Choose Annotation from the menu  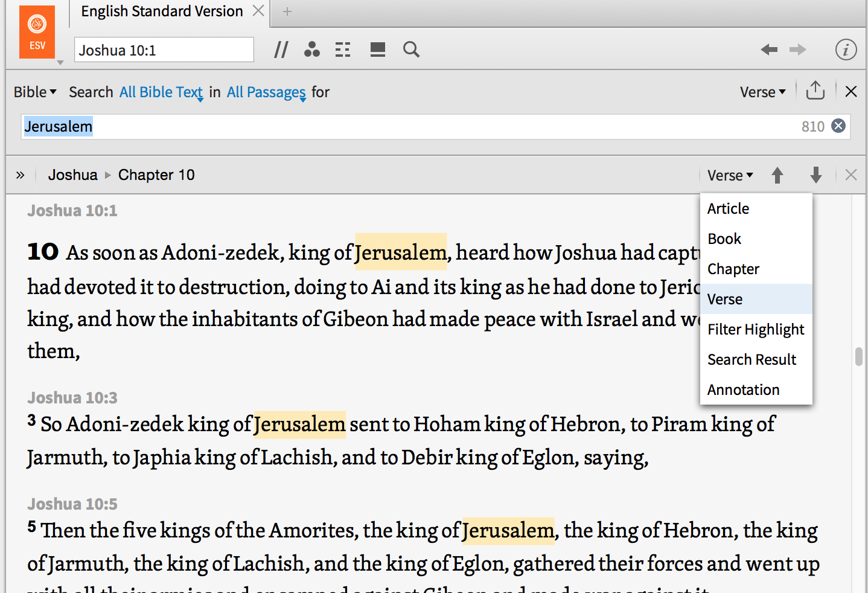pyautogui.click(x=756, y=389)
